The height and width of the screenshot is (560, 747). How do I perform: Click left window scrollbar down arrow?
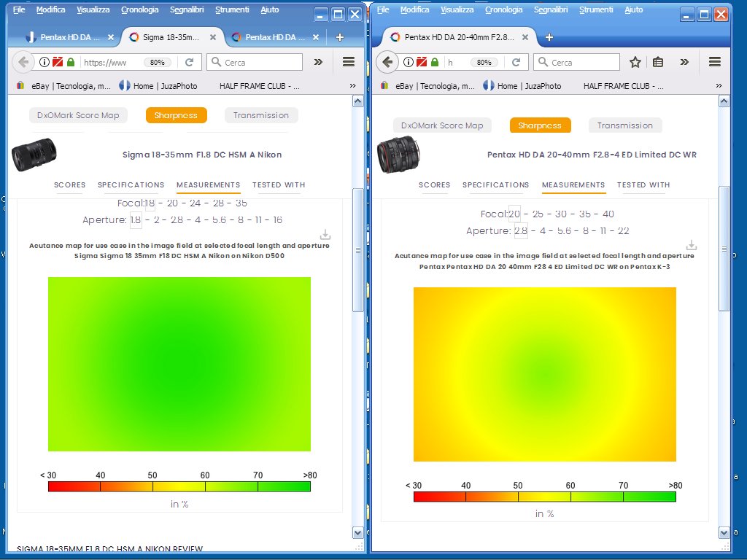click(357, 532)
